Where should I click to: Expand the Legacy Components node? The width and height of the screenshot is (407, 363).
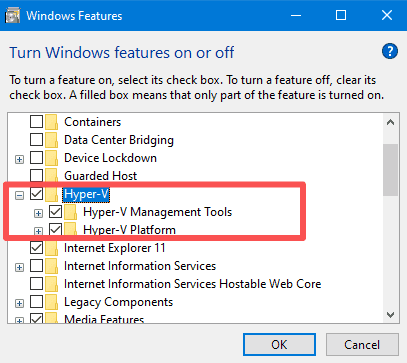click(20, 304)
